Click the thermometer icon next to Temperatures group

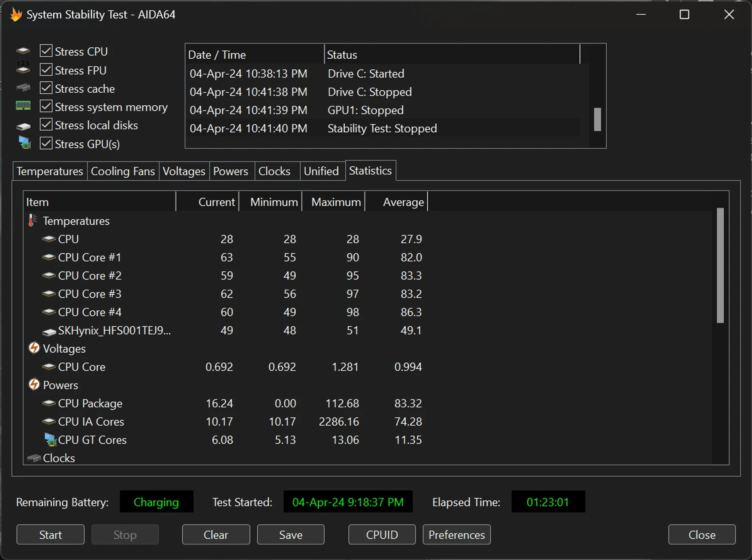(33, 220)
